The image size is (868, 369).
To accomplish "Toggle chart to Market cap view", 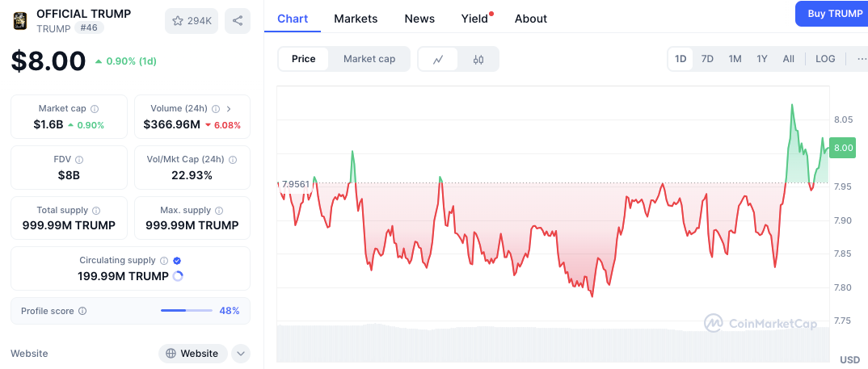I will tap(369, 59).
